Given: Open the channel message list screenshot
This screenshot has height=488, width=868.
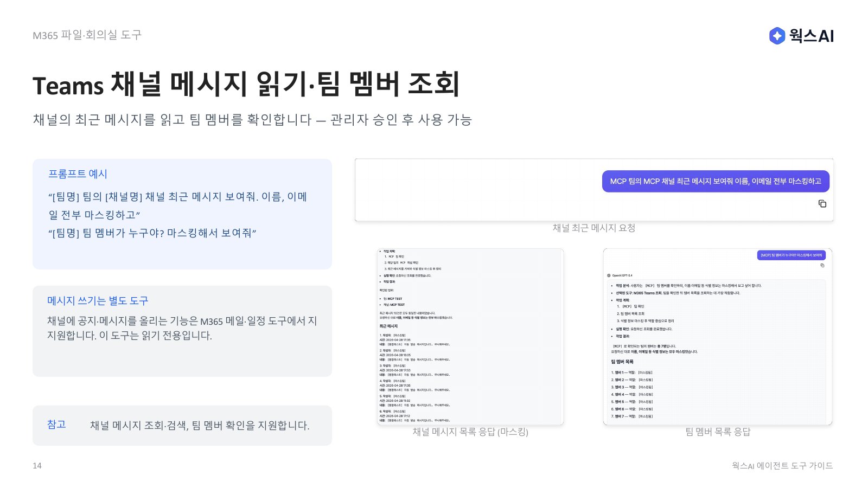Looking at the screenshot, I should (470, 336).
